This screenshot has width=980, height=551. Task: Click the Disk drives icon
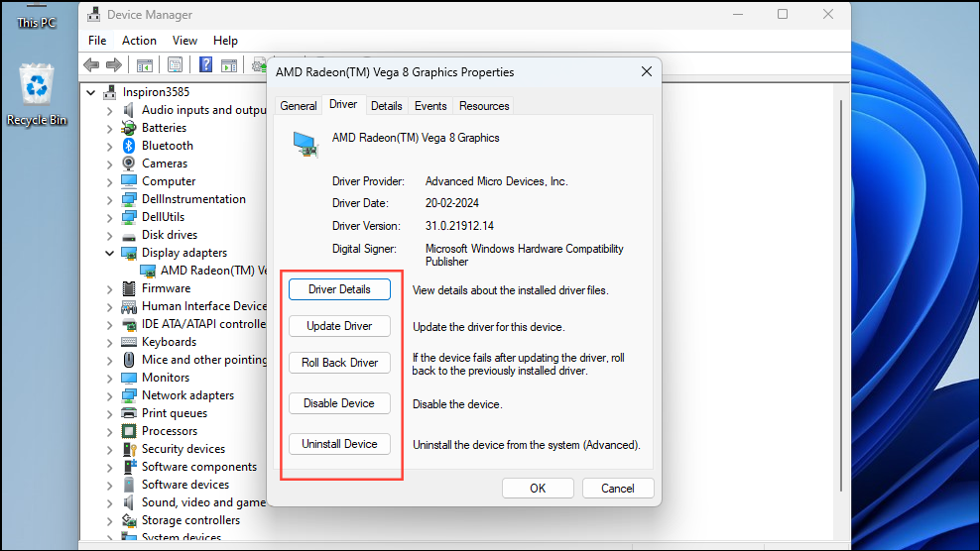129,236
